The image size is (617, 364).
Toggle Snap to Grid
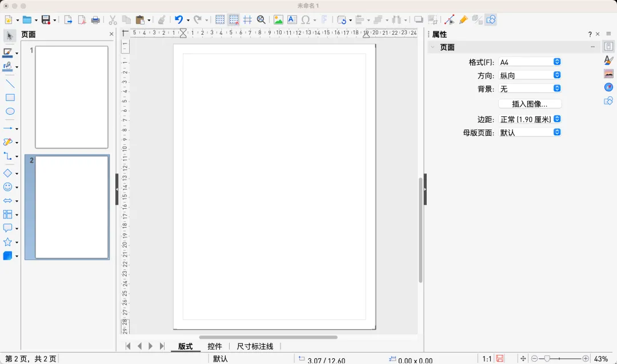(x=234, y=19)
